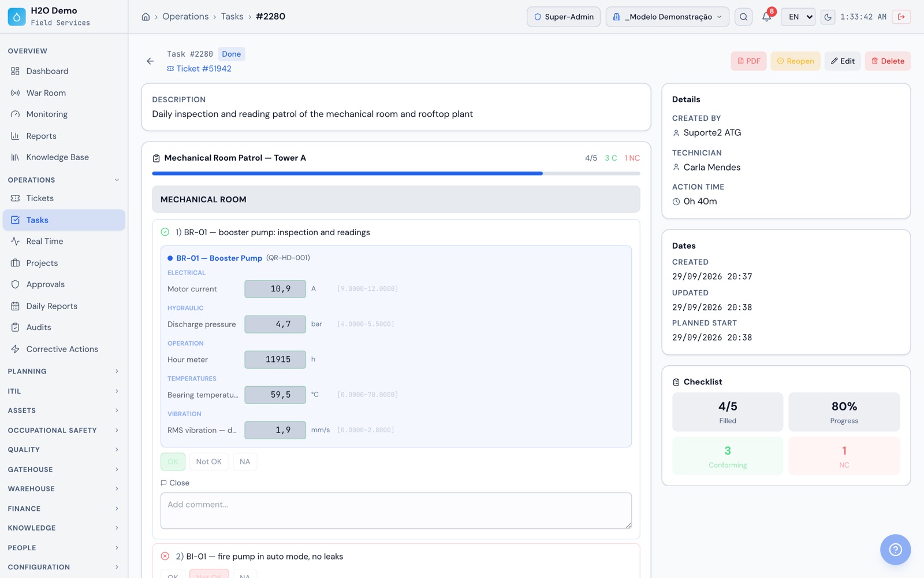
Task: Open Knowledge Base from sidebar
Action: (64, 157)
